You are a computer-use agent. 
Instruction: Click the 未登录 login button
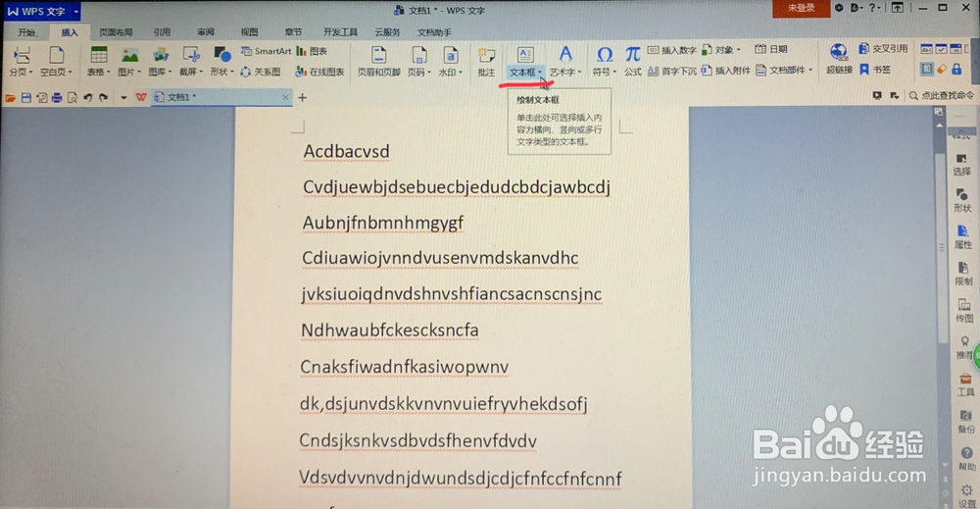[802, 8]
